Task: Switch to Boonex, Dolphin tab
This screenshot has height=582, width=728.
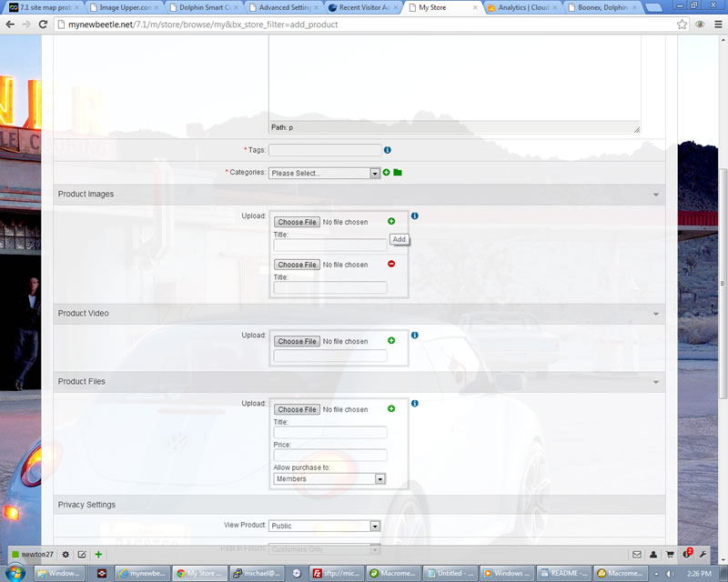Action: pos(602,7)
